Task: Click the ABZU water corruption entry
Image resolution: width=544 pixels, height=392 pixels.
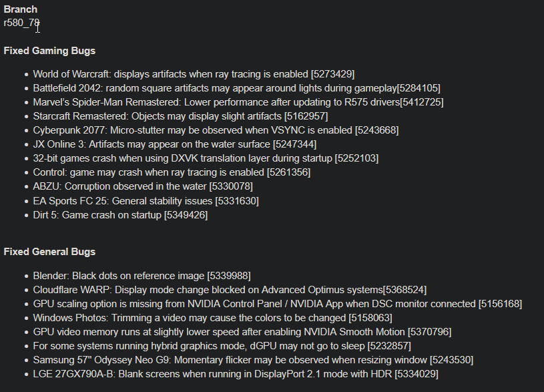Action: [143, 186]
